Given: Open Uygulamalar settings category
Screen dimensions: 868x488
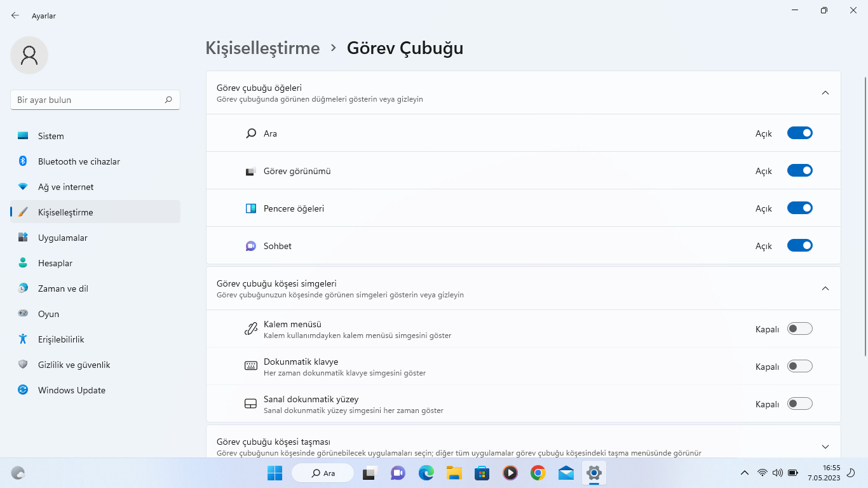Looking at the screenshot, I should pyautogui.click(x=95, y=238).
